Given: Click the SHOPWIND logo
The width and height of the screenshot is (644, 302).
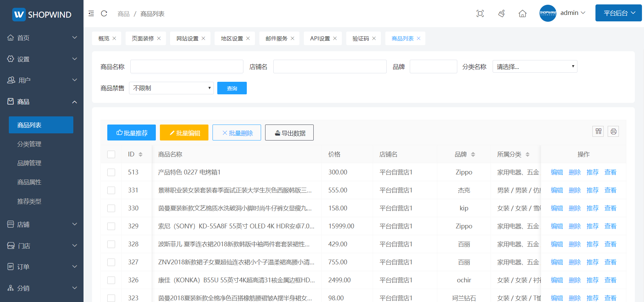Looking at the screenshot, I should coord(42,15).
